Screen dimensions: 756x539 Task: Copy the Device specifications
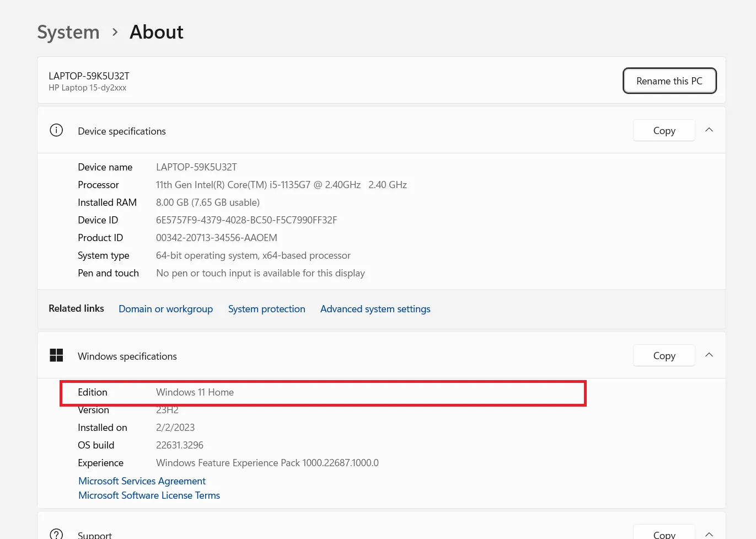click(664, 131)
